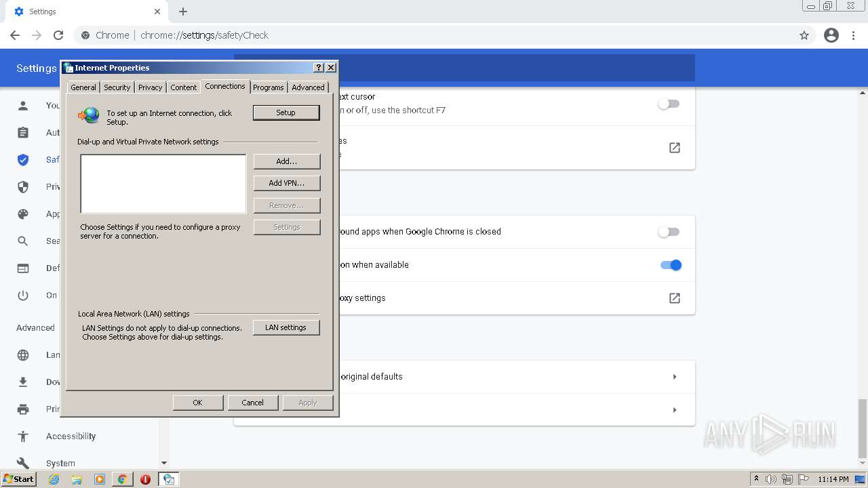
Task: Click Cancel in Internet Properties
Action: pyautogui.click(x=253, y=403)
